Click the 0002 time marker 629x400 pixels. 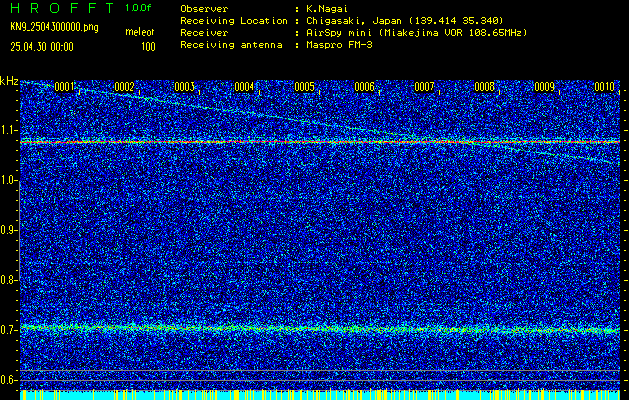124,87
